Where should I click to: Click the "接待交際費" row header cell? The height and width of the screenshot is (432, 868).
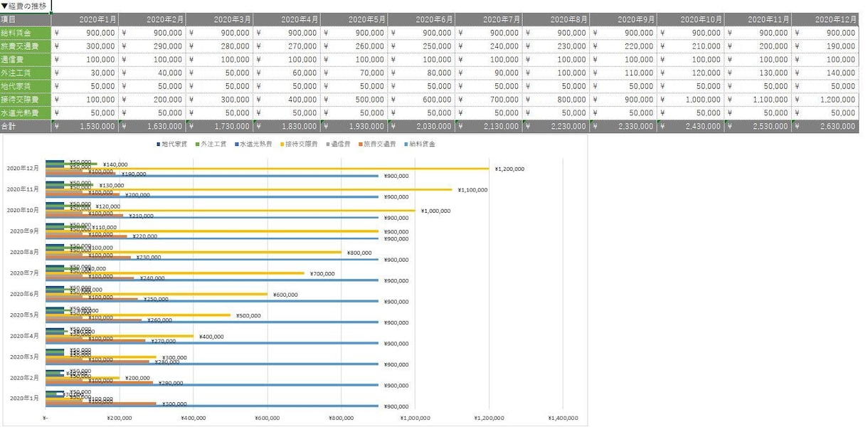tap(26, 99)
